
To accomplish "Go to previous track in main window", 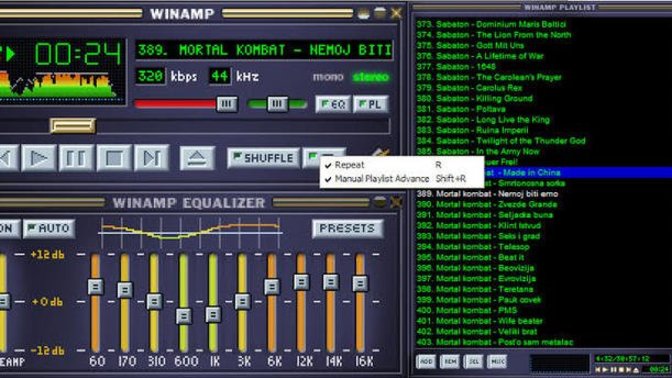I will [9, 158].
